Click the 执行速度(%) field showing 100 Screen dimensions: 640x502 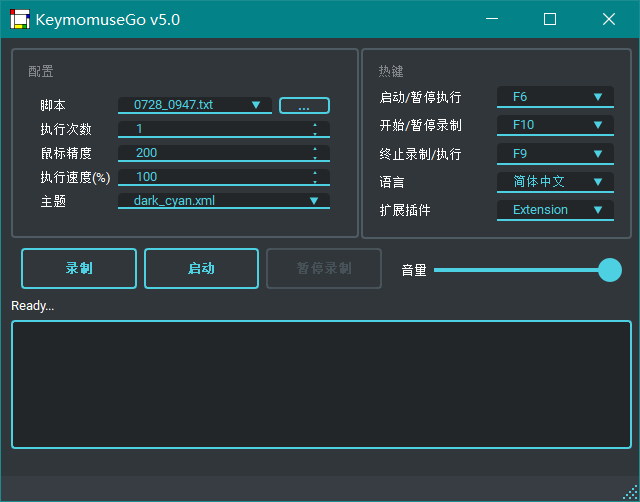coord(224,177)
